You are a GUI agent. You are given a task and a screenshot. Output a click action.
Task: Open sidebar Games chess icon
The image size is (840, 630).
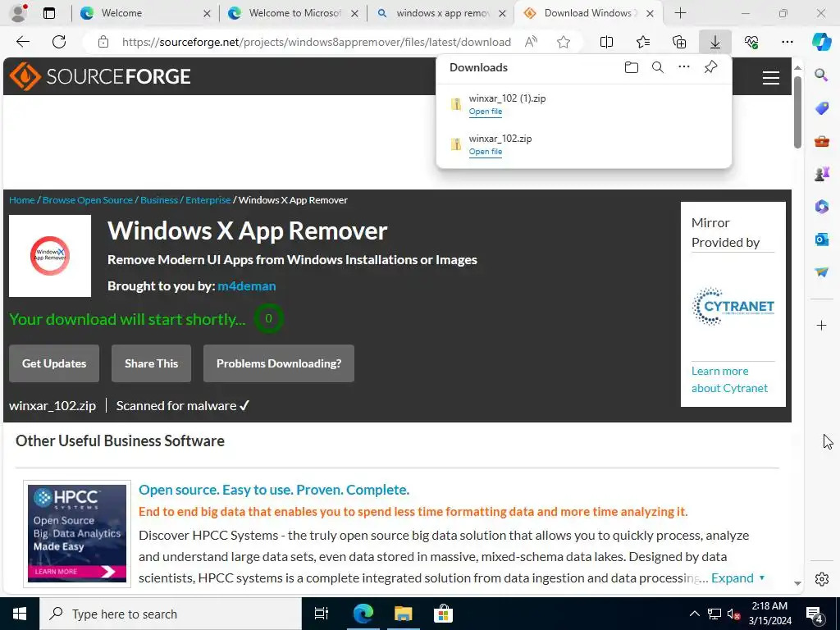pyautogui.click(x=821, y=174)
